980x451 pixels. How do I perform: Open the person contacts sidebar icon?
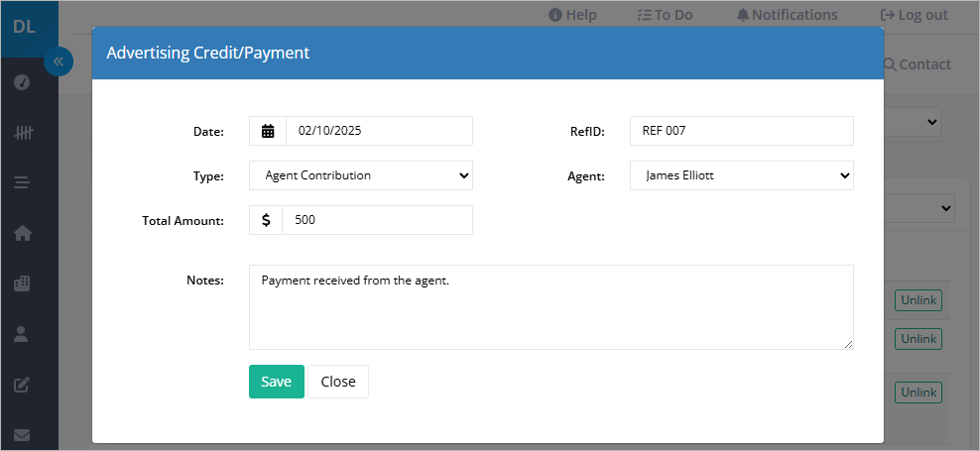21,334
